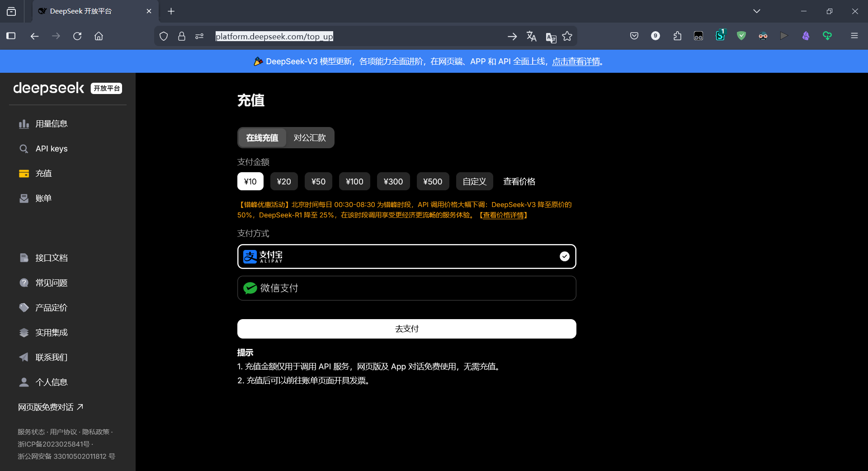Open the 常见问题 FAQ section
Viewport: 868px width, 471px height.
point(52,283)
